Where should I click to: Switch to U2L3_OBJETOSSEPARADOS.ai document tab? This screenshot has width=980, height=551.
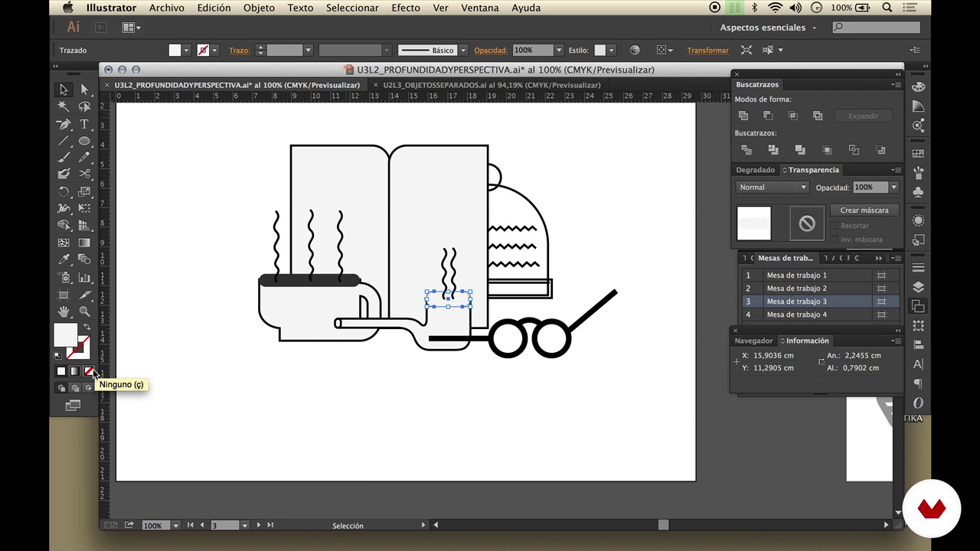click(x=492, y=85)
